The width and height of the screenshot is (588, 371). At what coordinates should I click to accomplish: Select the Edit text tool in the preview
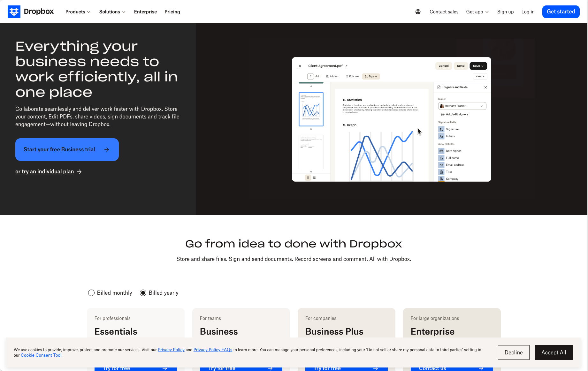[352, 77]
